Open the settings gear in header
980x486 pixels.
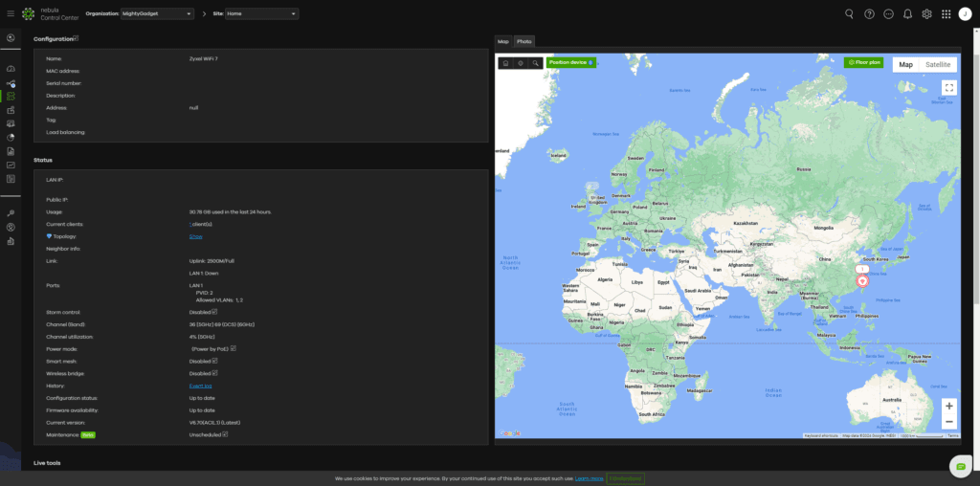(926, 13)
